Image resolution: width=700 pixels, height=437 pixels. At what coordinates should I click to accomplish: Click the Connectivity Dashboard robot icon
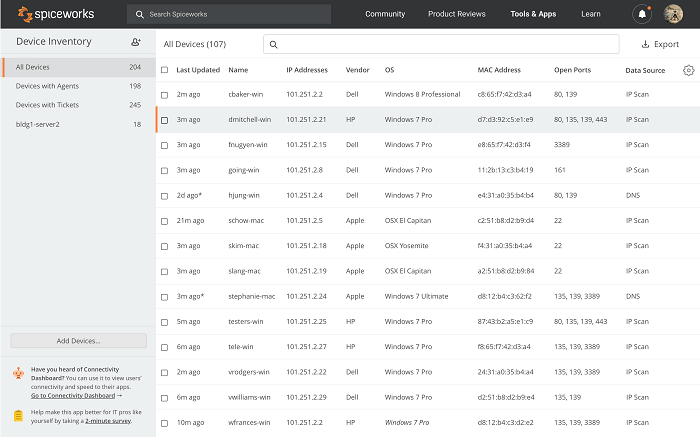click(x=18, y=373)
